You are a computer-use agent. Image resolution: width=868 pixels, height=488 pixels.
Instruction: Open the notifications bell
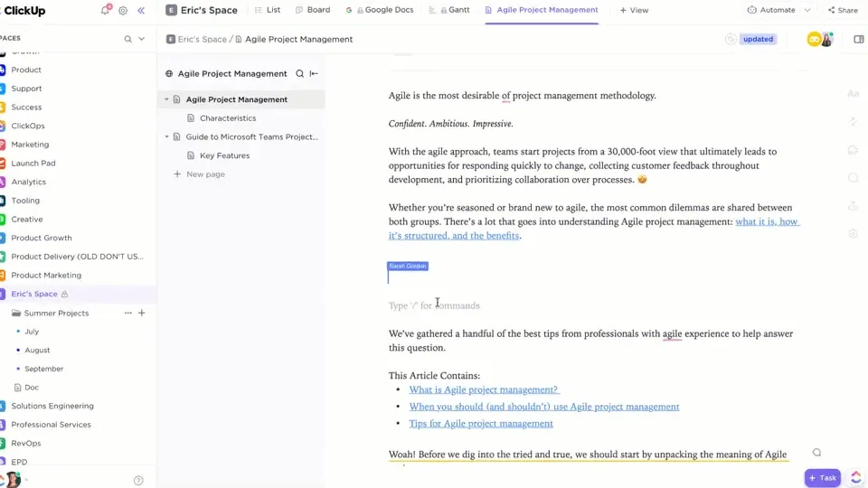coord(105,10)
